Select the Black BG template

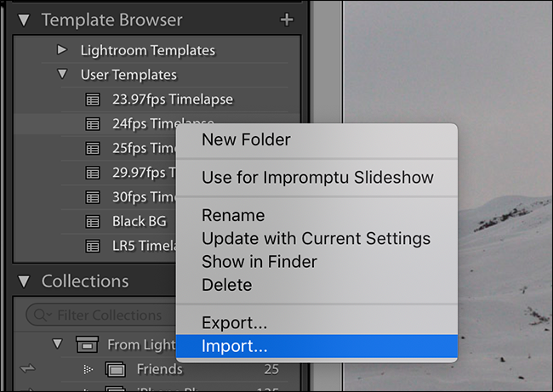(x=139, y=222)
